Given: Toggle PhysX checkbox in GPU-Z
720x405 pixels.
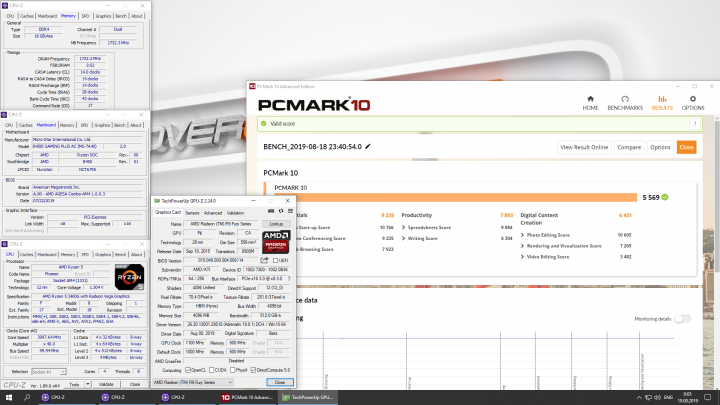Looking at the screenshot, I should (233, 370).
